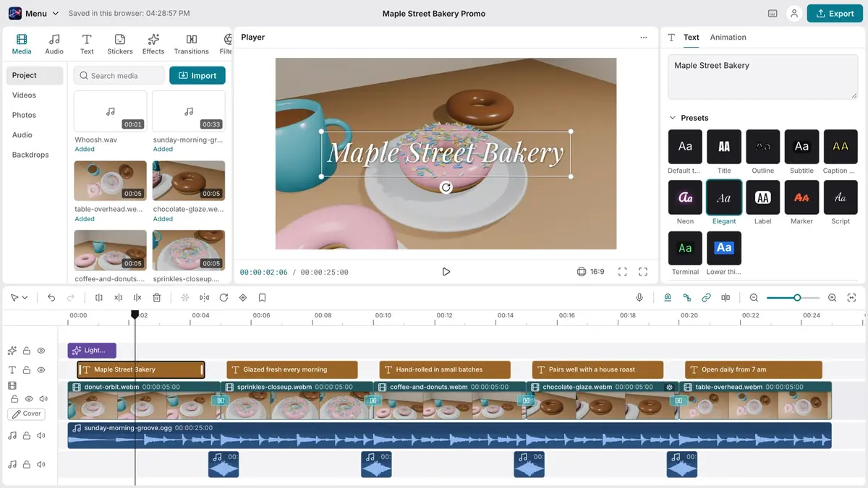Start voiceover recording with microphone icon
Image resolution: width=868 pixels, height=488 pixels.
click(639, 297)
